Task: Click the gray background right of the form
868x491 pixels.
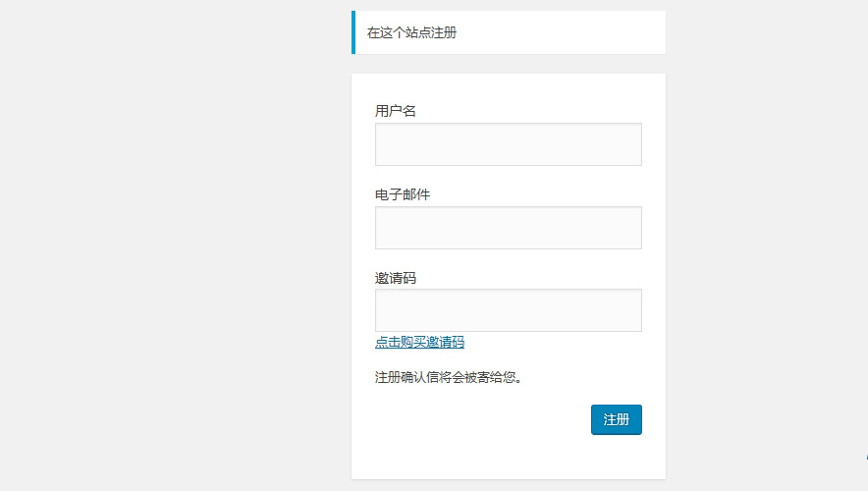Action: [766, 245]
